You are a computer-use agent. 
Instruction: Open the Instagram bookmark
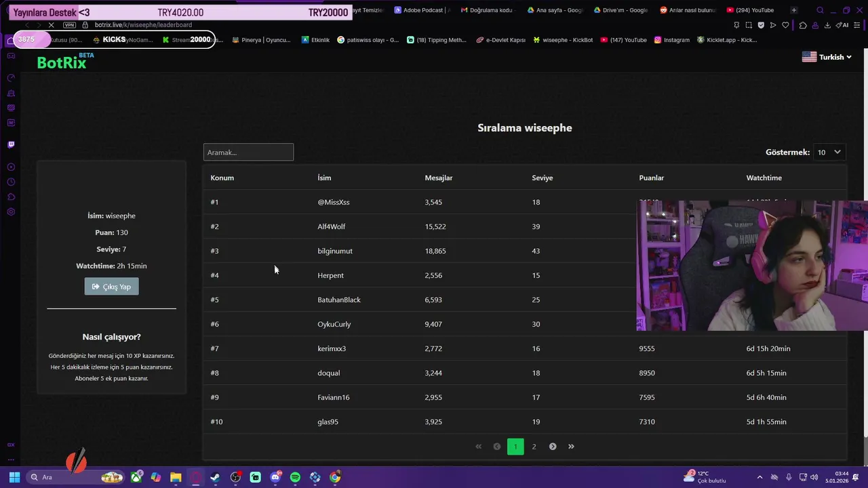[x=671, y=40]
